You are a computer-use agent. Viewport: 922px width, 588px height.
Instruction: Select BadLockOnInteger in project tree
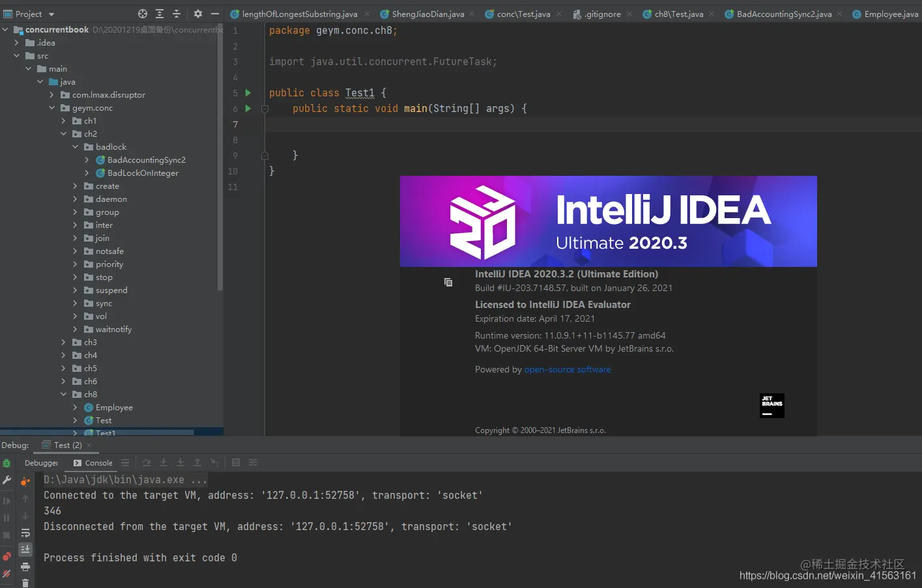[x=143, y=173]
